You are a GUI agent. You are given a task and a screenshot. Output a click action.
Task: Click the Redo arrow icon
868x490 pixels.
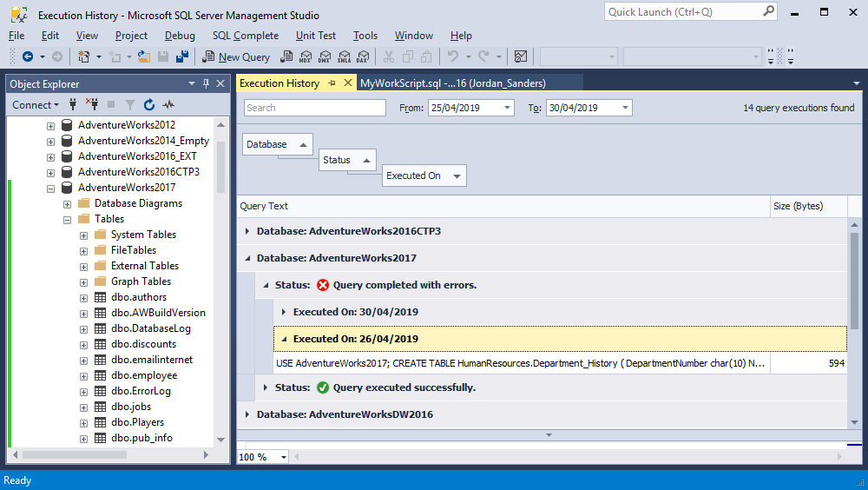click(483, 56)
